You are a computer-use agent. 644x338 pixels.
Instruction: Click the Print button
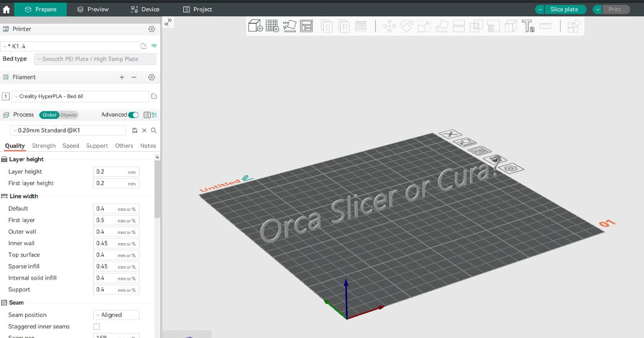(615, 10)
